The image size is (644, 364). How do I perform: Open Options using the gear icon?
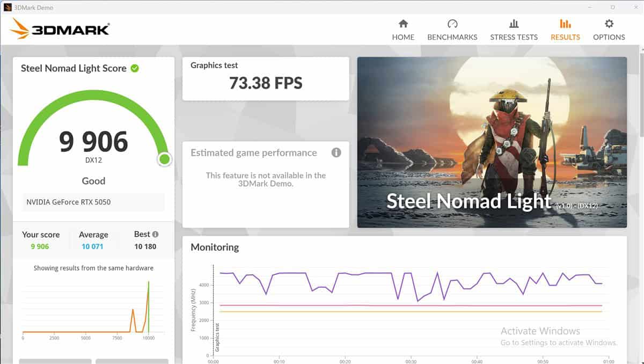[x=609, y=24]
